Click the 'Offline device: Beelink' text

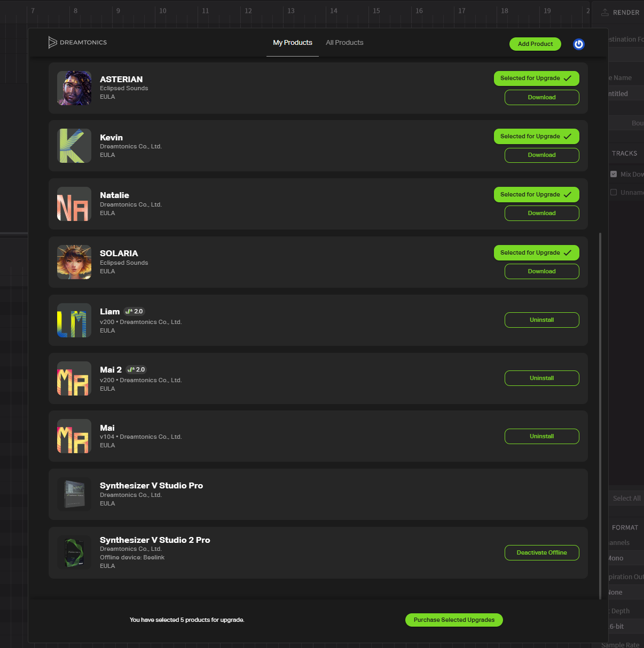click(x=132, y=558)
